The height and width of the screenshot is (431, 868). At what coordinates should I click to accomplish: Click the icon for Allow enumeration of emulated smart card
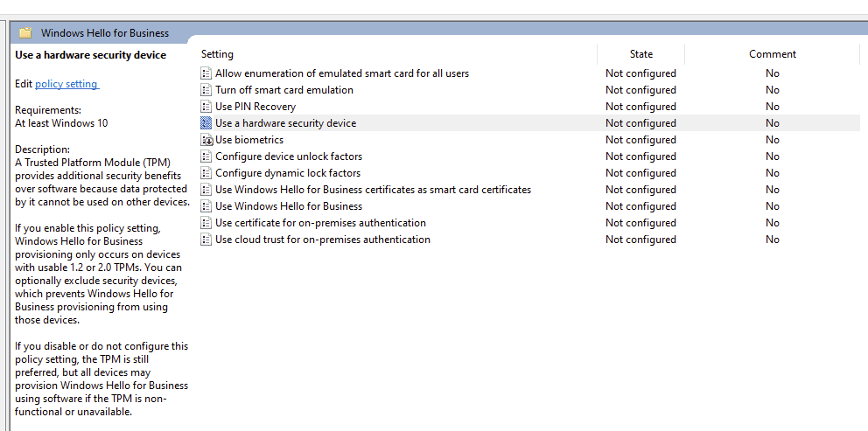click(206, 73)
